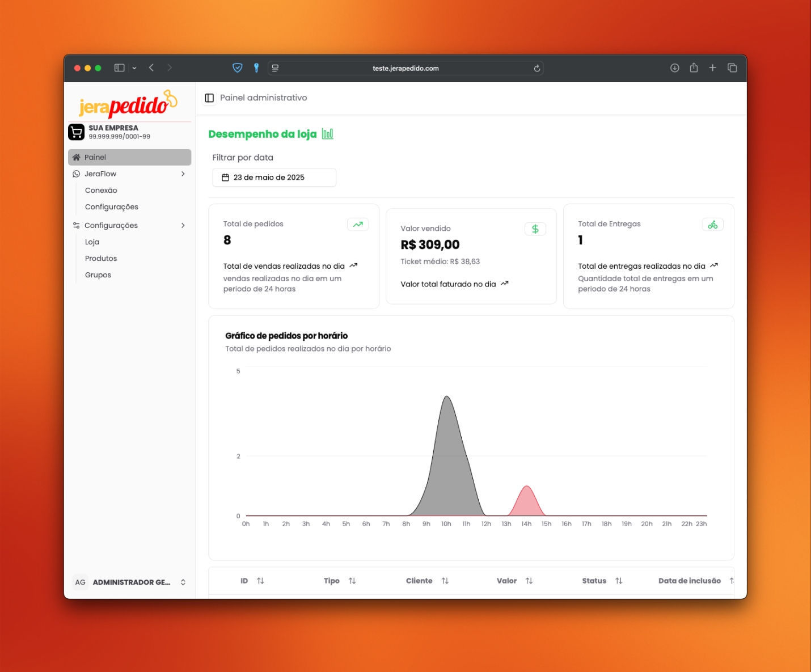Image resolution: width=811 pixels, height=672 pixels.
Task: Click the bar chart icon beside Desempenho da loja
Action: [327, 134]
